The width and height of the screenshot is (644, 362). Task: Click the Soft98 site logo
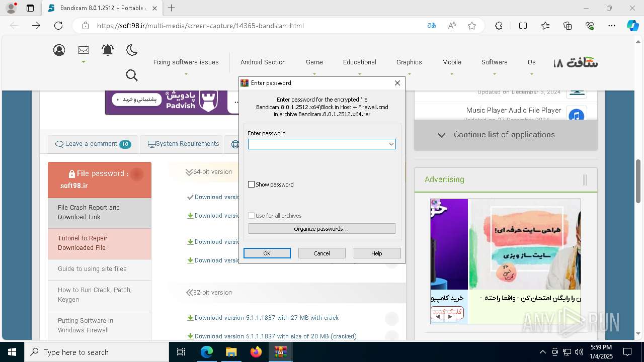click(576, 62)
